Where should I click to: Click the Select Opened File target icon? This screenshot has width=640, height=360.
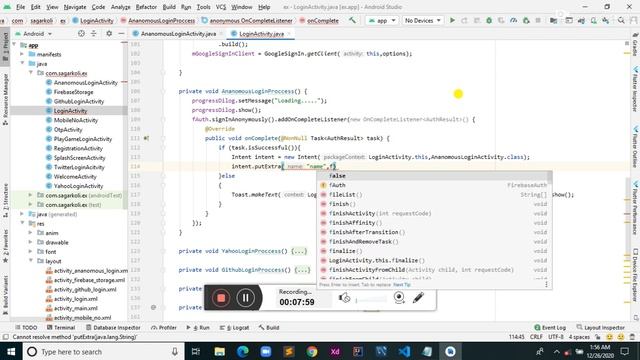81,33
